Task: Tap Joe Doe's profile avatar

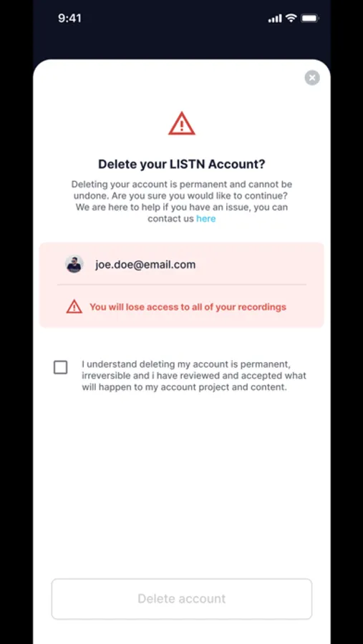Action: click(74, 264)
